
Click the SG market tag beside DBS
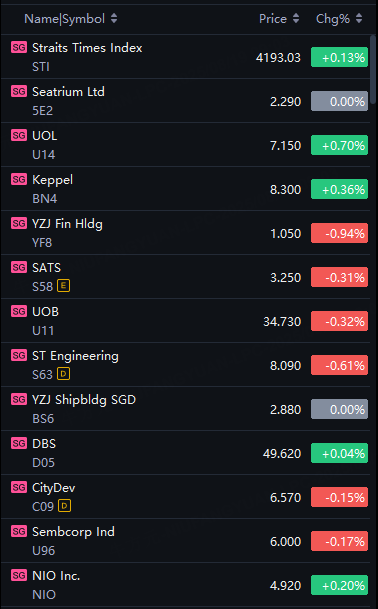pos(19,443)
